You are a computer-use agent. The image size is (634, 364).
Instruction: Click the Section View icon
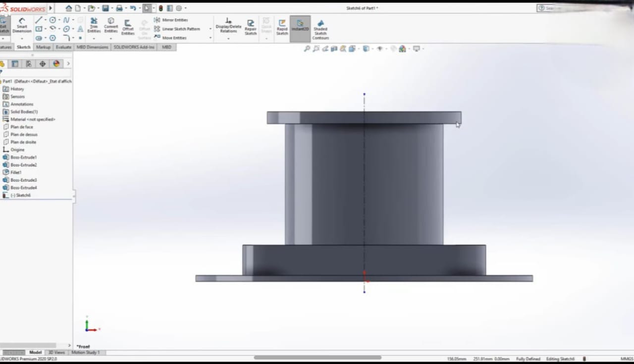[x=334, y=49]
